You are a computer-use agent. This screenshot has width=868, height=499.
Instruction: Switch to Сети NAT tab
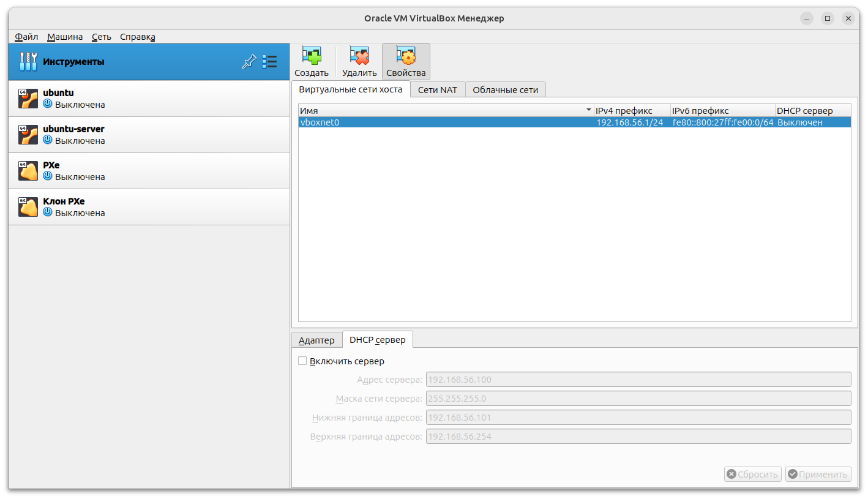coord(438,89)
